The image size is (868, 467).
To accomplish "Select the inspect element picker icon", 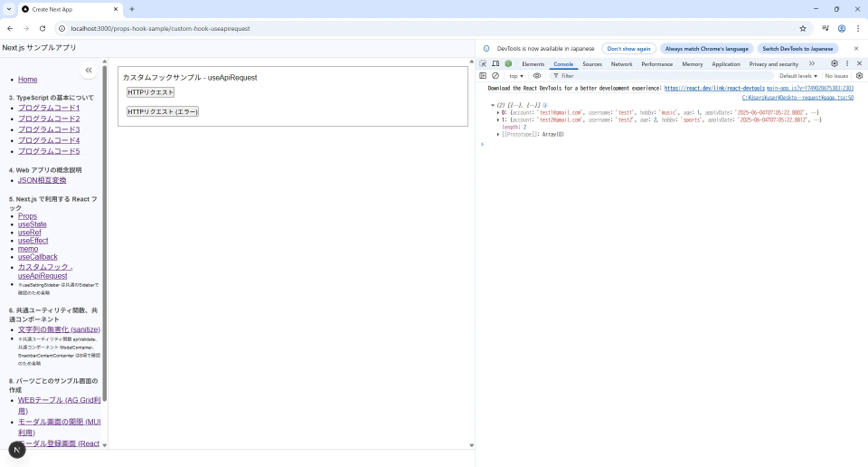I will [x=483, y=63].
